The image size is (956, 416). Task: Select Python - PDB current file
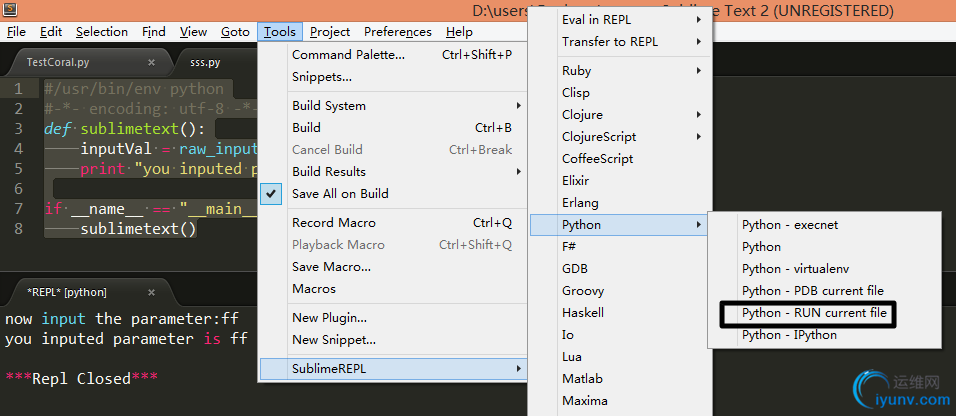[x=812, y=291]
